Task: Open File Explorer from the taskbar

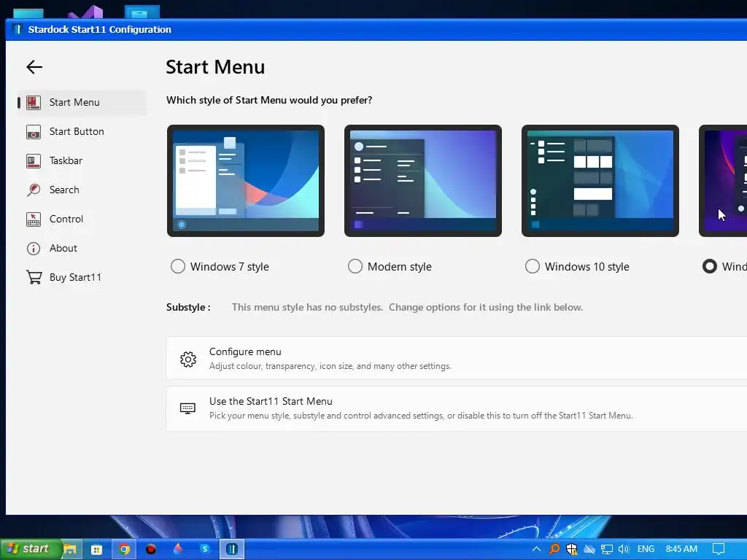Action: [x=70, y=549]
